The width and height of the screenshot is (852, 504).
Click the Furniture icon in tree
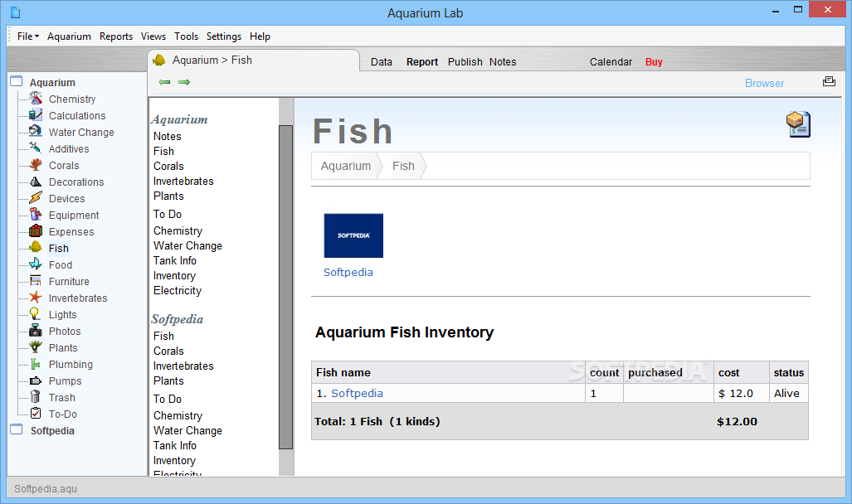click(x=36, y=281)
